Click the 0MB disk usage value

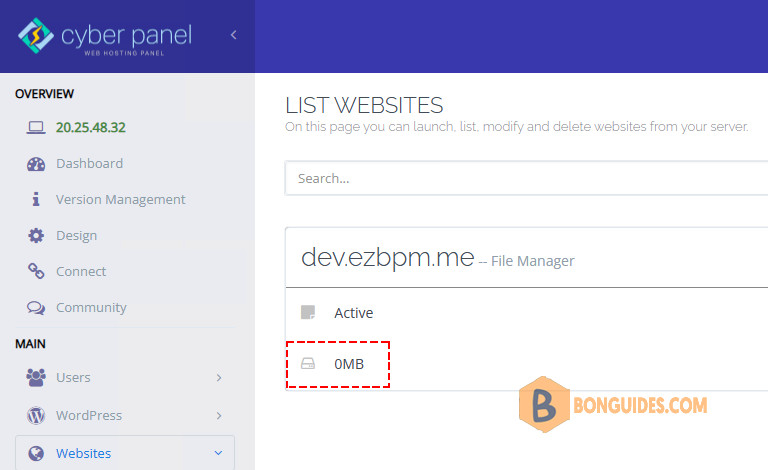[x=349, y=364]
